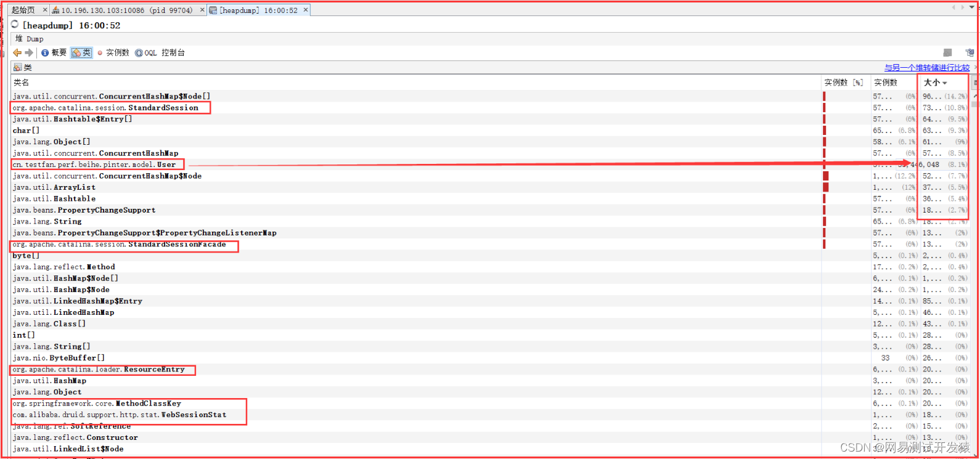
Task: Close the [heapdump] 16:00:52 tab
Action: [306, 10]
